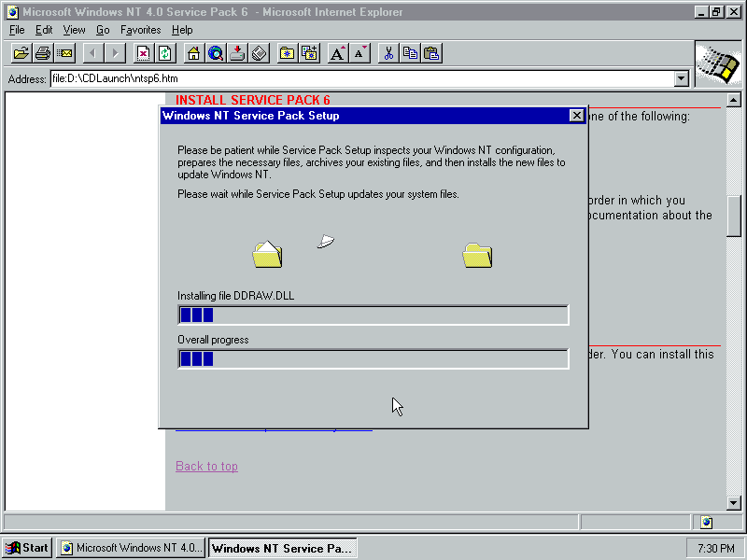Click the Cut scissors icon
747x560 pixels.
point(388,53)
